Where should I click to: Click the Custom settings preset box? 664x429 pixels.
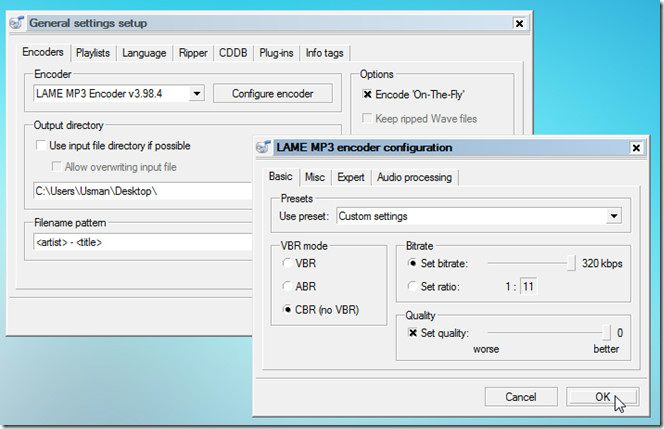[479, 216]
